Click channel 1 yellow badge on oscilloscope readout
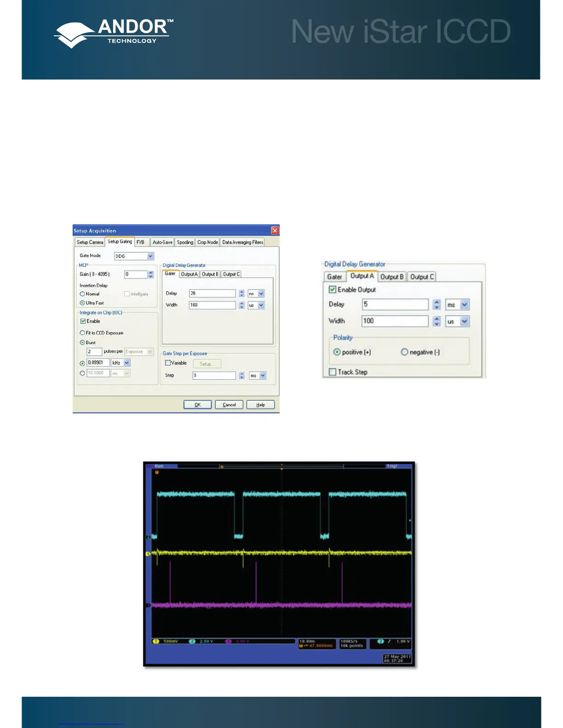Screen dimensions: 563x728 point(155,641)
